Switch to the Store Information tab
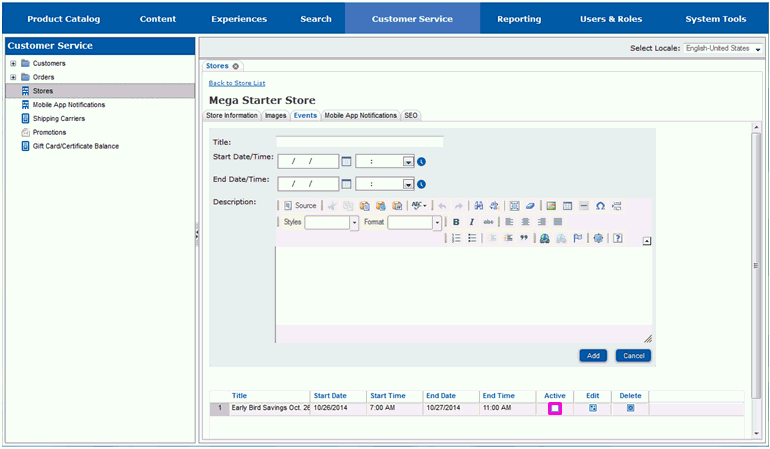 pos(232,115)
